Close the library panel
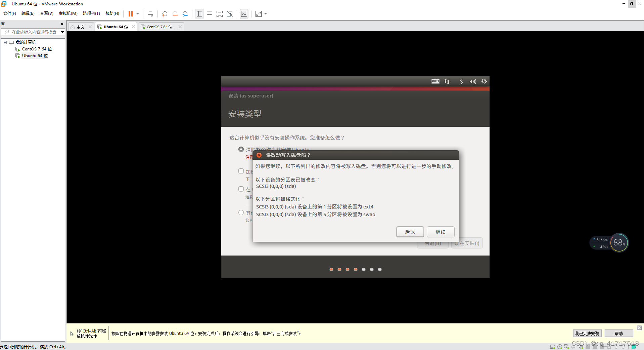Viewport: 644px width, 350px height. coord(62,24)
